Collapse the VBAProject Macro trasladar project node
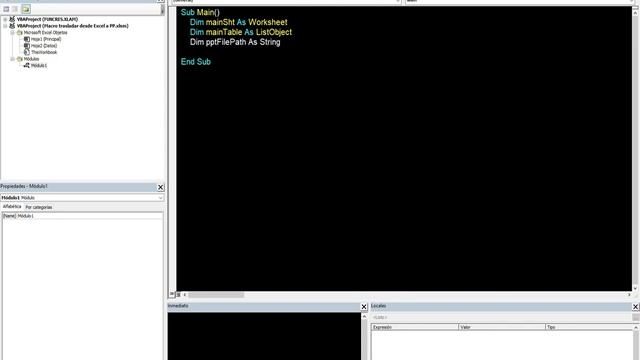This screenshot has width=640, height=360. [5, 26]
